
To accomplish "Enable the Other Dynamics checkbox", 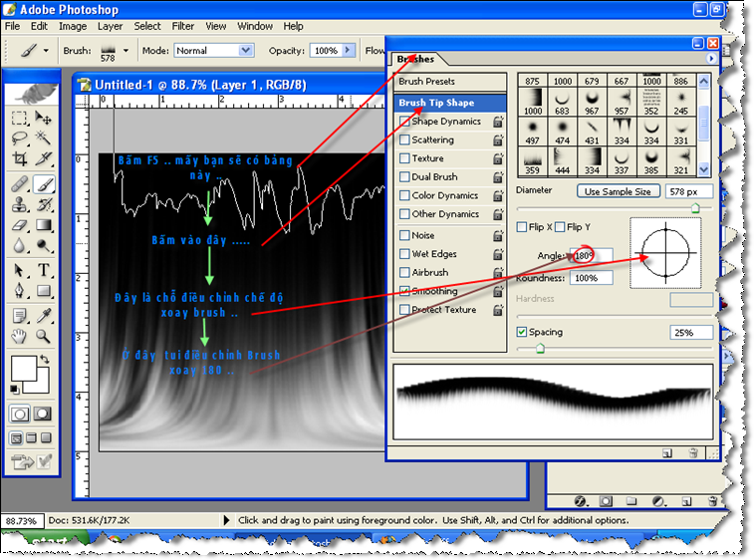I will click(x=405, y=214).
